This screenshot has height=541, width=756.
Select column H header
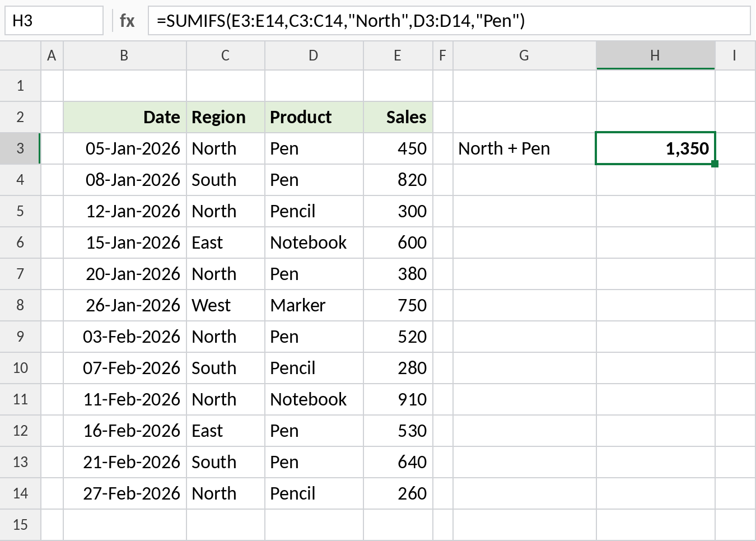tap(655, 55)
